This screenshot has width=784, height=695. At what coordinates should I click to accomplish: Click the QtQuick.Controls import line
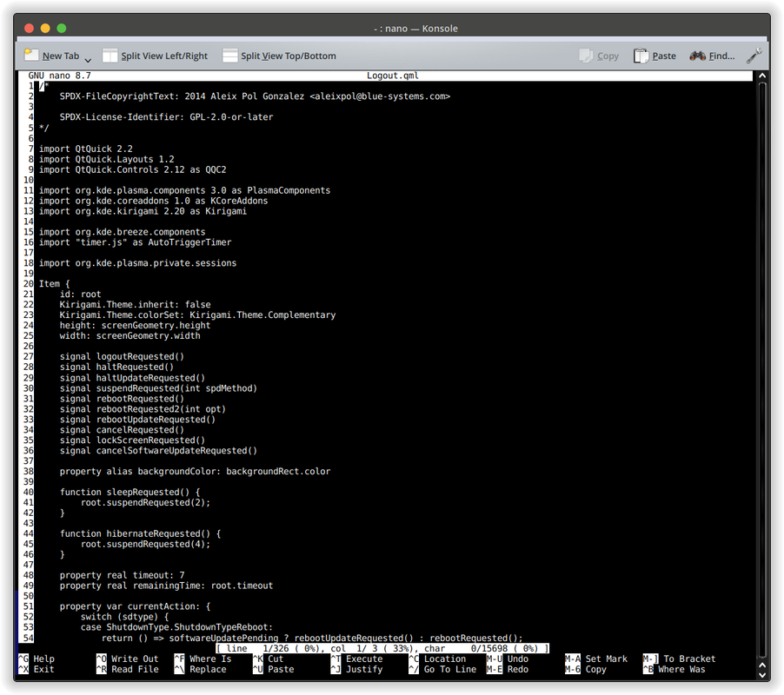(132, 169)
